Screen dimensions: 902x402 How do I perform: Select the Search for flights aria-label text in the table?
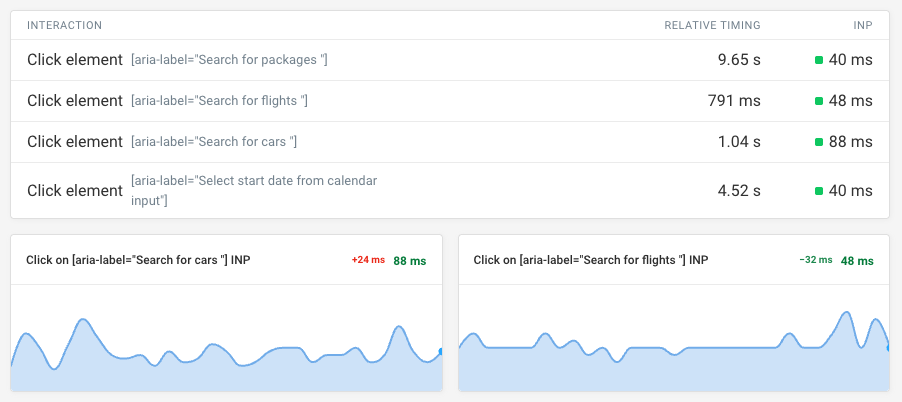[x=219, y=101]
